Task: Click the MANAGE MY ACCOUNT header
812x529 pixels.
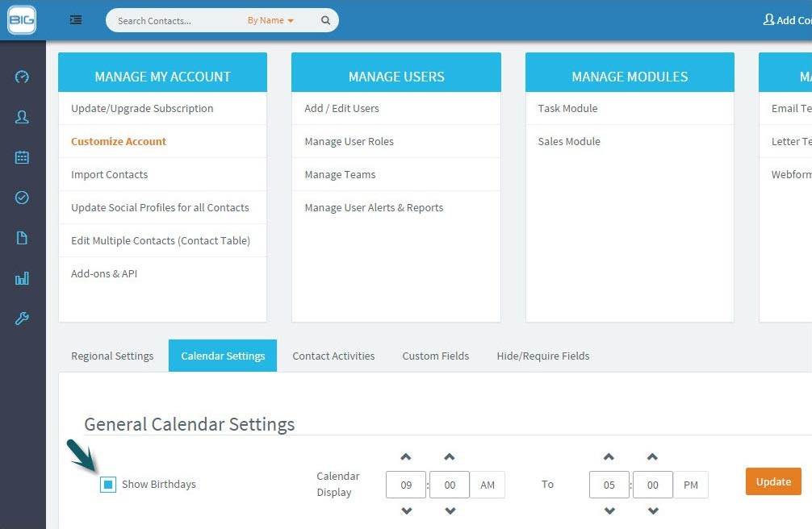Action: point(162,72)
